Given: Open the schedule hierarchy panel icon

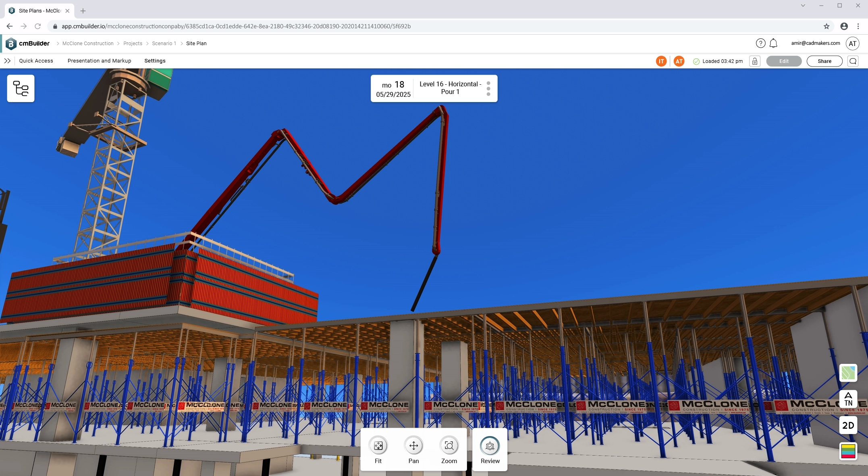Looking at the screenshot, I should pos(21,88).
